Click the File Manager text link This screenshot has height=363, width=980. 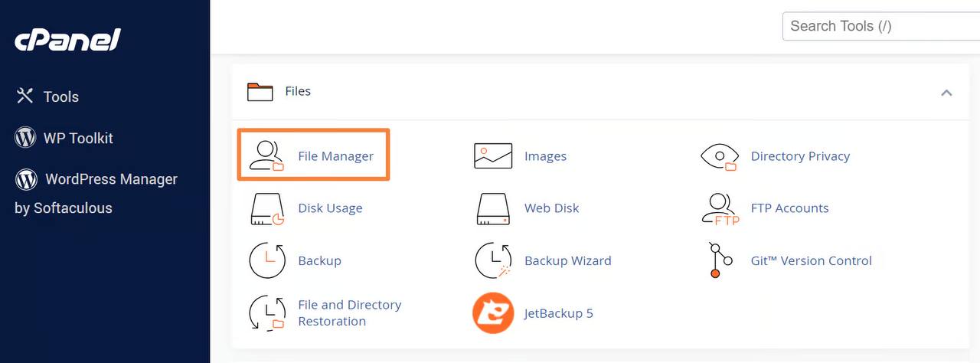[335, 156]
